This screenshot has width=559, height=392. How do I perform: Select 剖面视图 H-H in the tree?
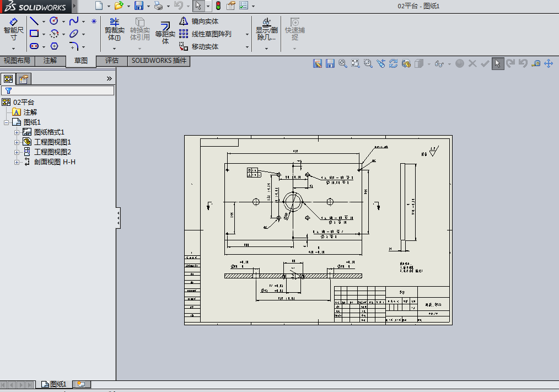pyautogui.click(x=55, y=162)
